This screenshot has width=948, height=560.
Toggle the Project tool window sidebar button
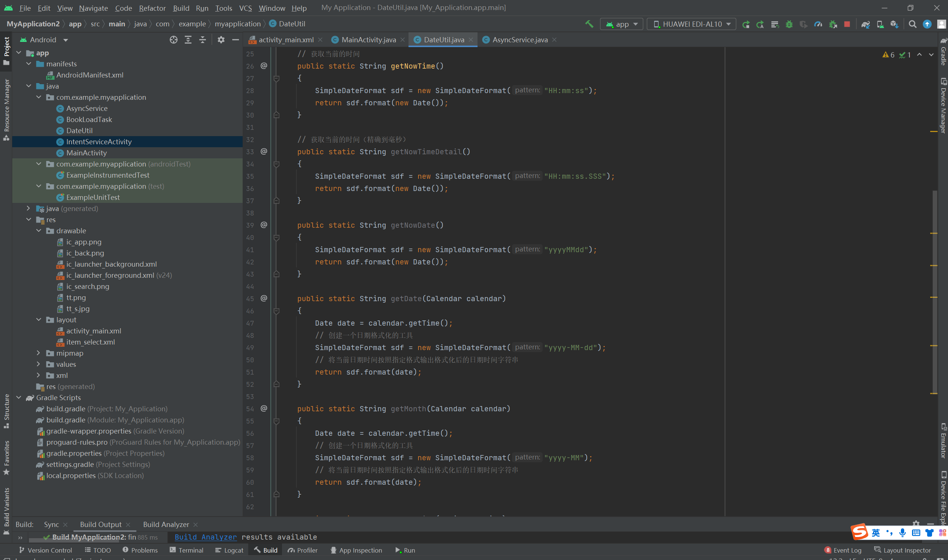tap(6, 50)
